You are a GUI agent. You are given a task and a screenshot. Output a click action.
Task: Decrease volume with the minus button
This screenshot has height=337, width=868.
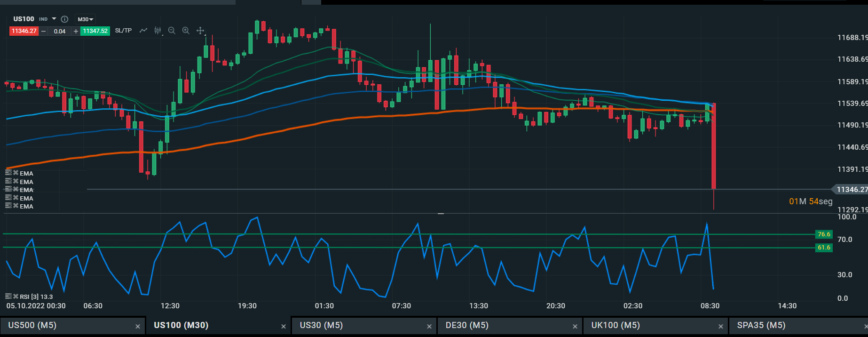point(44,31)
